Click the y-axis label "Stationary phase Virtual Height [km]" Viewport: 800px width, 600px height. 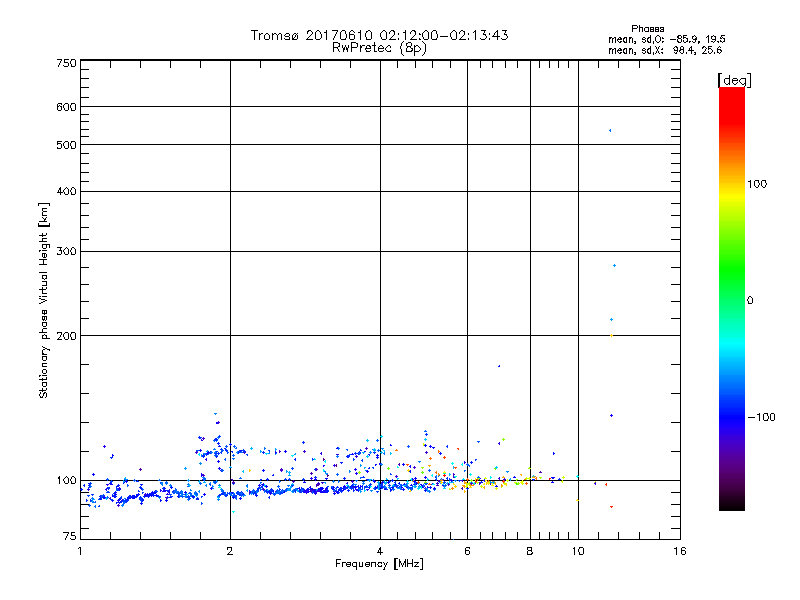click(44, 301)
